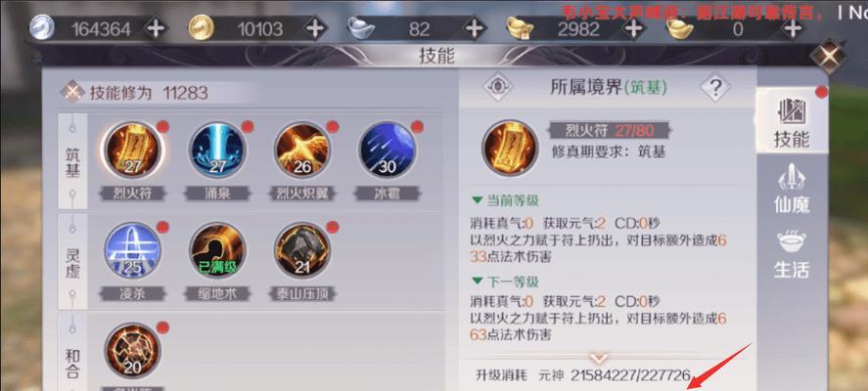Screen dimensions: 868x391
Task: Select the 凌杀 skill icon
Action: click(132, 250)
